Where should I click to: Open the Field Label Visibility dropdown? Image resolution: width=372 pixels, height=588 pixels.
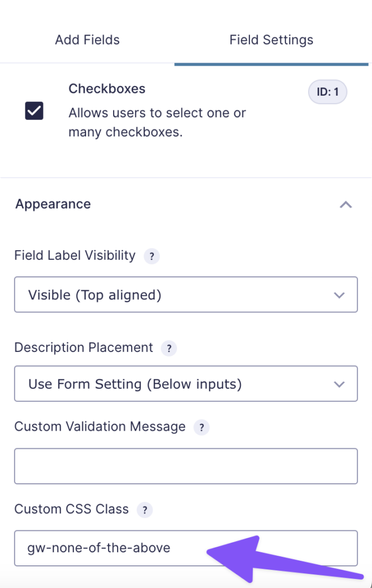tap(186, 295)
